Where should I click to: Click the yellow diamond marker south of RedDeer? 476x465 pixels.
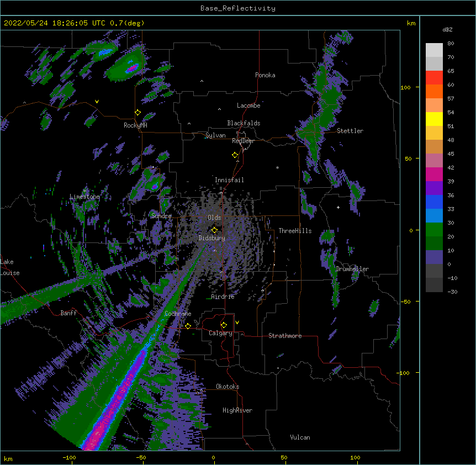[x=235, y=155]
